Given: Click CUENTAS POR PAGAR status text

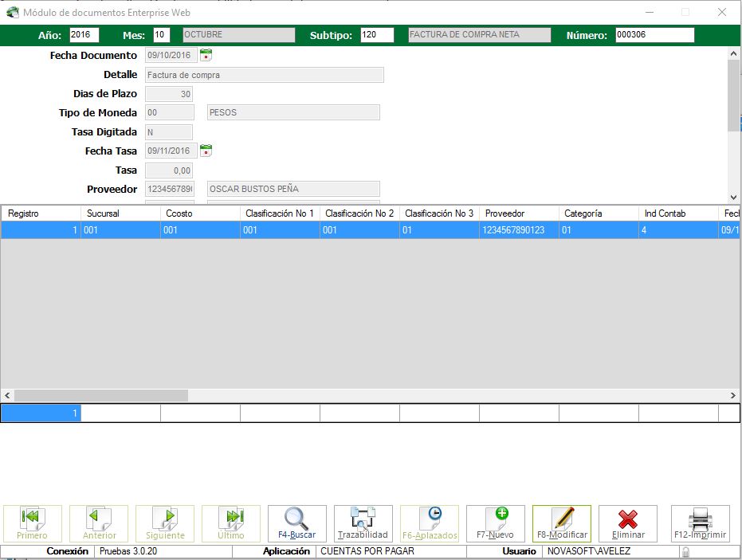Looking at the screenshot, I should coord(367,551).
